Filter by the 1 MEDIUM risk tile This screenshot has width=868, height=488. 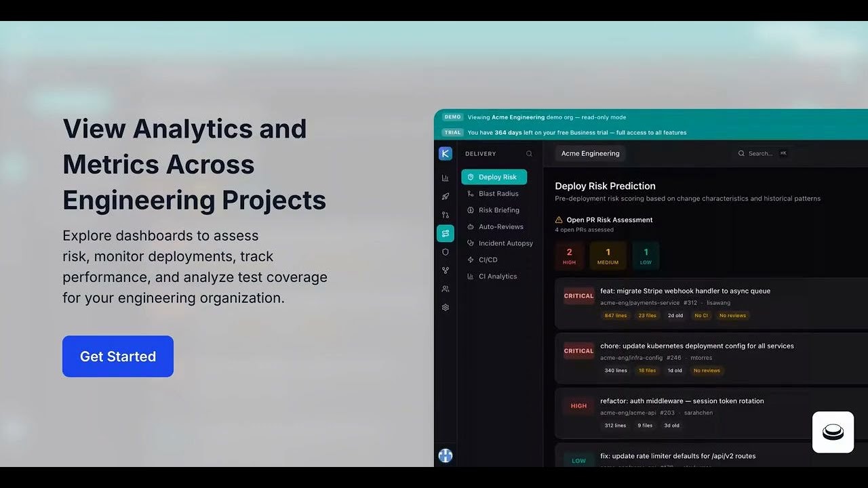(608, 256)
